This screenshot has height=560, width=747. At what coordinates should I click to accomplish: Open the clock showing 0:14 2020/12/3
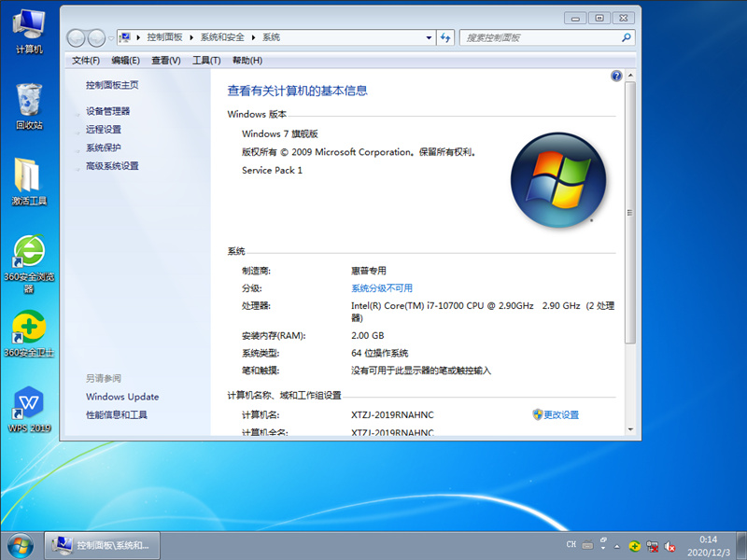709,546
